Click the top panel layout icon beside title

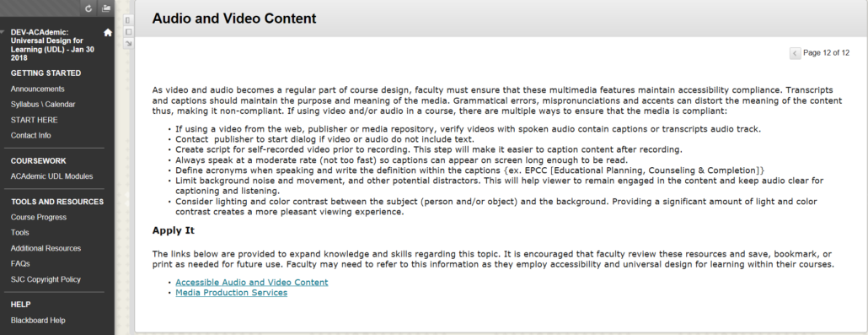[128, 20]
